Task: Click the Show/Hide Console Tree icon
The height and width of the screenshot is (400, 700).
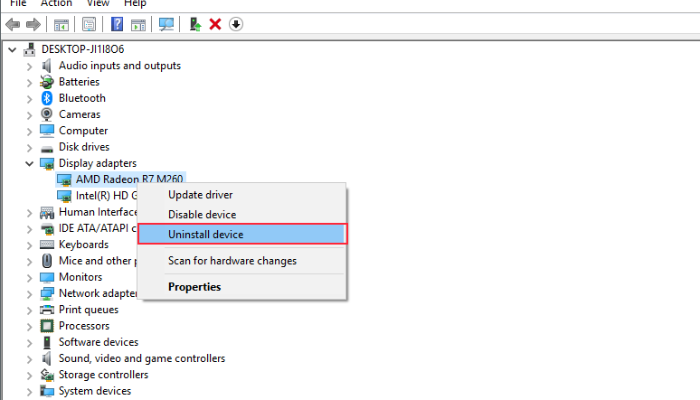Action: coord(61,25)
